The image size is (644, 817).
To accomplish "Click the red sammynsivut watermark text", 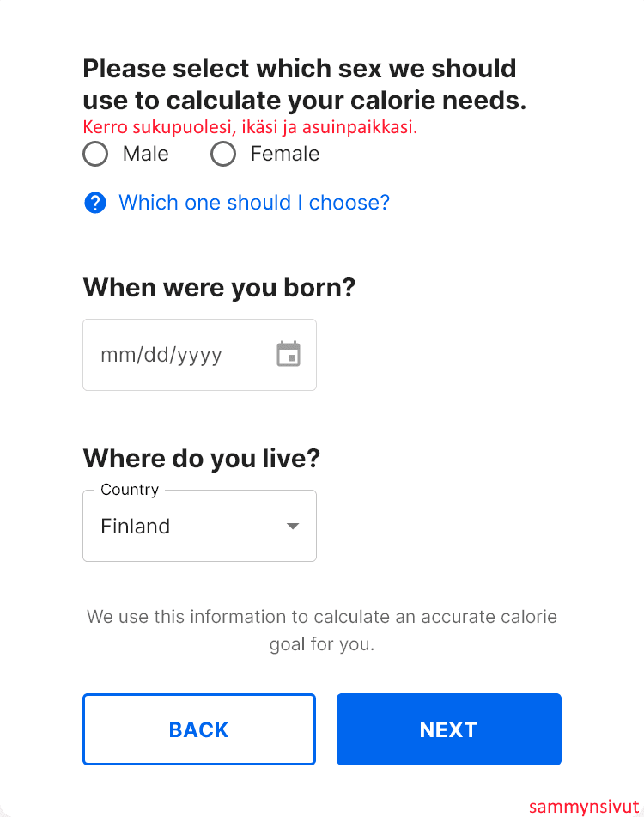I will pos(584,807).
